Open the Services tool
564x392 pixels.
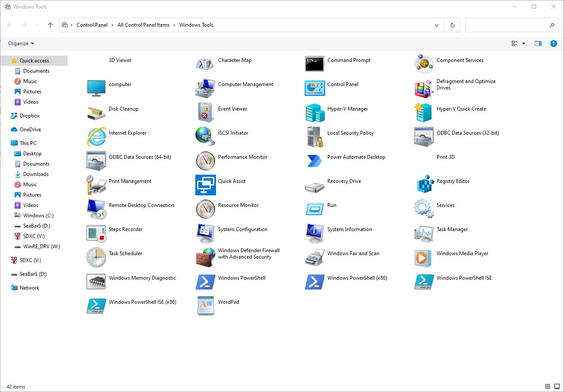[x=445, y=205]
